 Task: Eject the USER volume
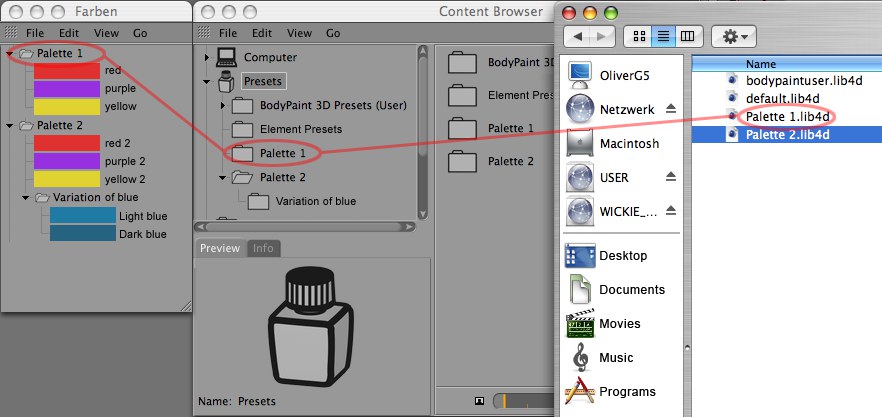[x=671, y=176]
